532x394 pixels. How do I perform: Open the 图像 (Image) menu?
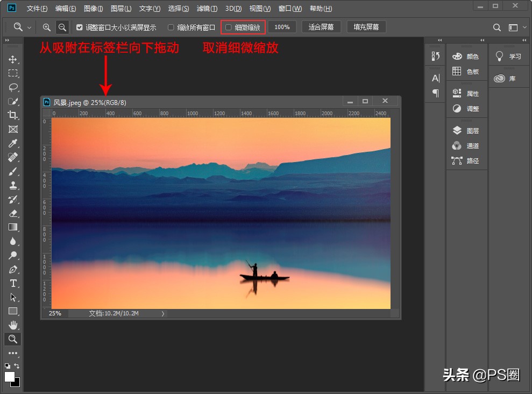[x=93, y=9]
